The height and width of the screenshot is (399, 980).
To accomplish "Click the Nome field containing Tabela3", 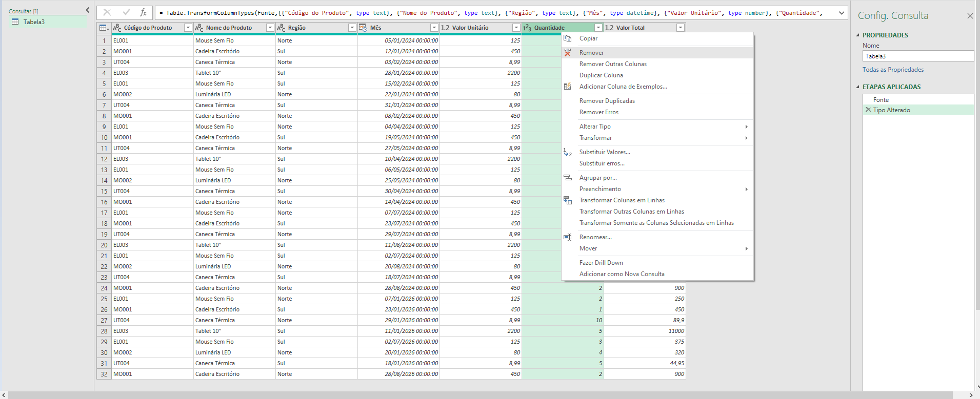I will (918, 56).
